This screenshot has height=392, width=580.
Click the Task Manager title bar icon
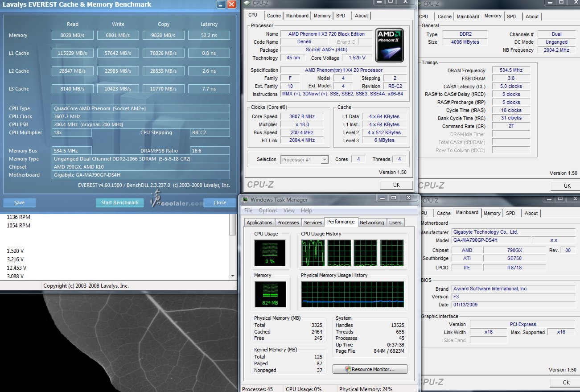pyautogui.click(x=245, y=200)
